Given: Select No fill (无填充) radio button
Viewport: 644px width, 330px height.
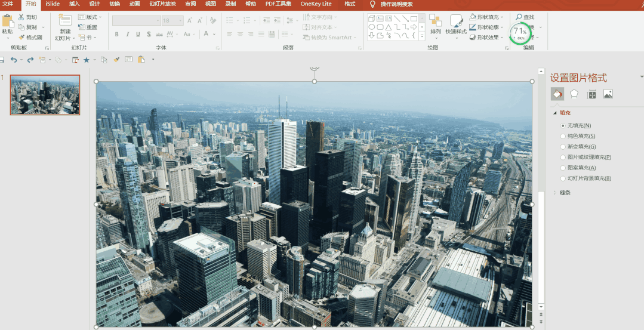Looking at the screenshot, I should tap(563, 125).
